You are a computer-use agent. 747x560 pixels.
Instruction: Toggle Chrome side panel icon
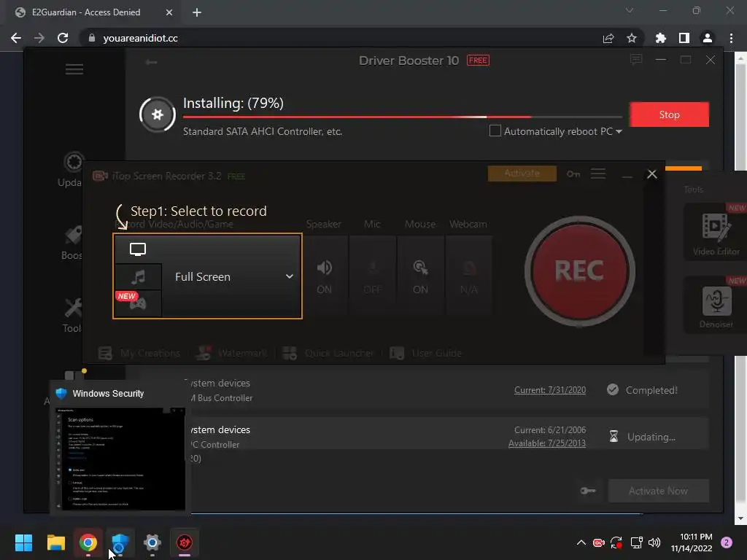(x=684, y=38)
